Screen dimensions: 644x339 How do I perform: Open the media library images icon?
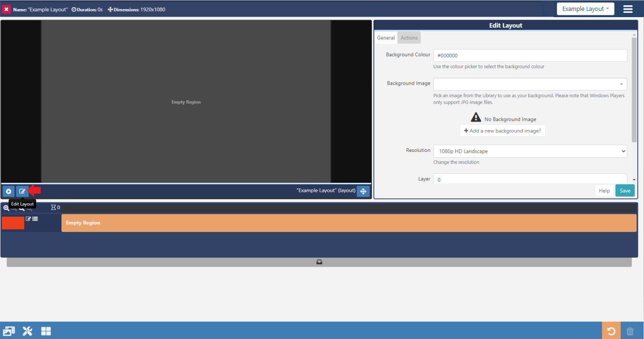click(x=9, y=330)
